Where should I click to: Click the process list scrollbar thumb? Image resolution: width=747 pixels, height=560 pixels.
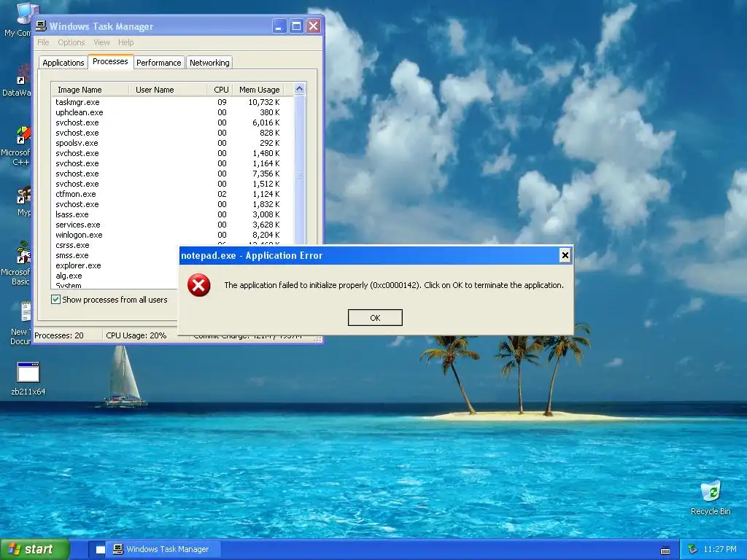click(x=300, y=176)
